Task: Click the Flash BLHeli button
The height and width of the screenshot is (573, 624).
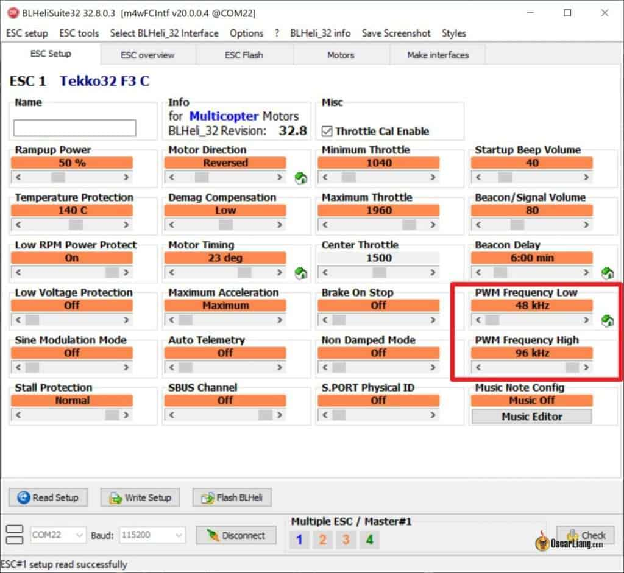Action: pos(232,497)
